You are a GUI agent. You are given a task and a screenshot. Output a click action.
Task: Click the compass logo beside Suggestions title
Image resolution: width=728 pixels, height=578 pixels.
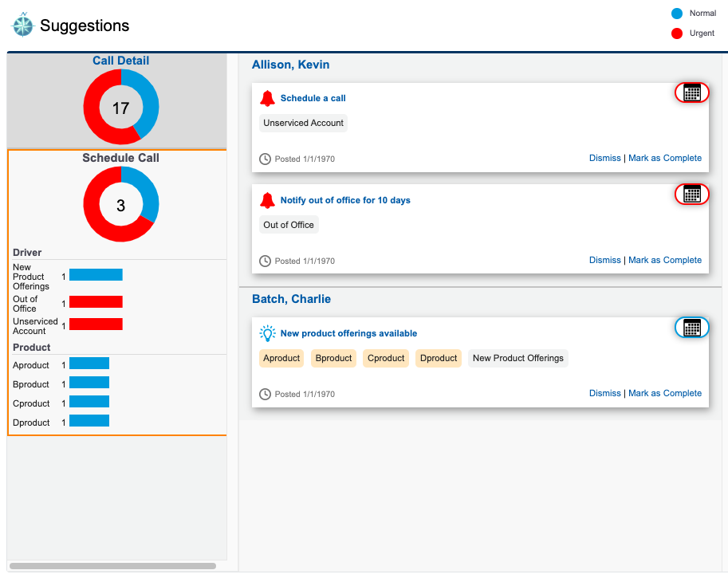pos(22,26)
